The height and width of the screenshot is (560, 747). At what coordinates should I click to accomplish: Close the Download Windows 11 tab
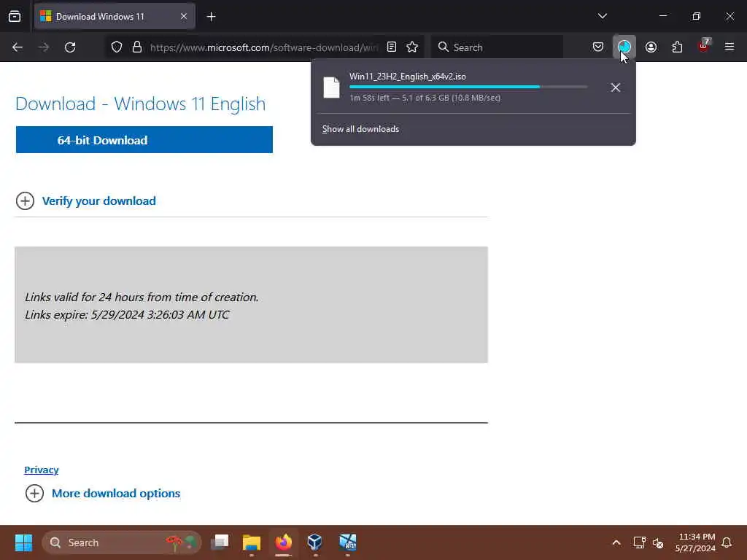click(183, 17)
